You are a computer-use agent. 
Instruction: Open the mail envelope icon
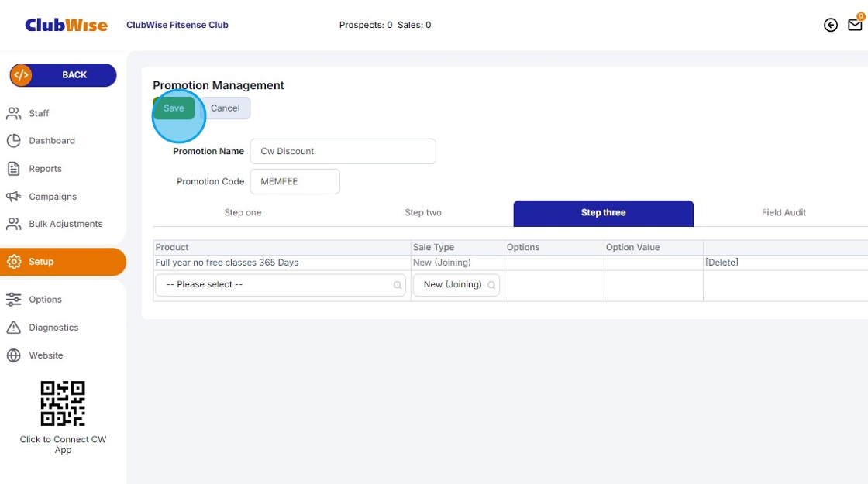coord(855,25)
